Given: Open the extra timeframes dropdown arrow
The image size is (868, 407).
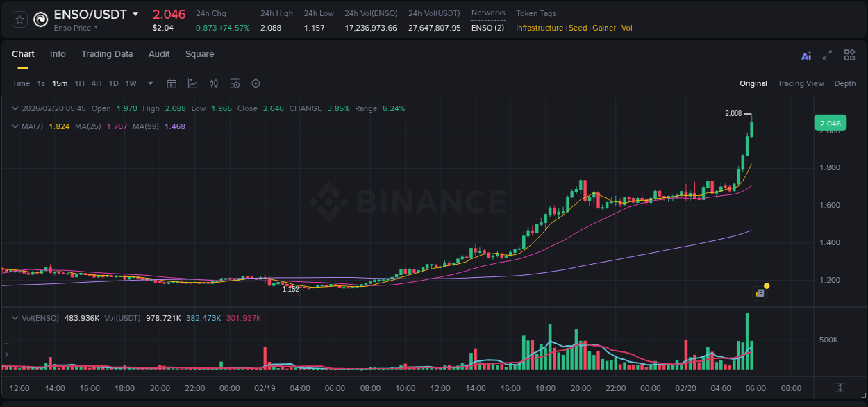Looking at the screenshot, I should coord(149,83).
